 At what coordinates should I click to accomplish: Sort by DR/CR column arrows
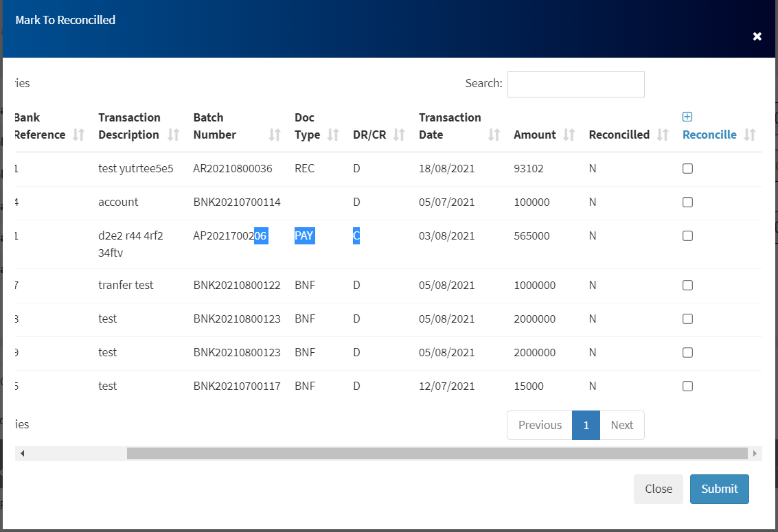tap(400, 135)
